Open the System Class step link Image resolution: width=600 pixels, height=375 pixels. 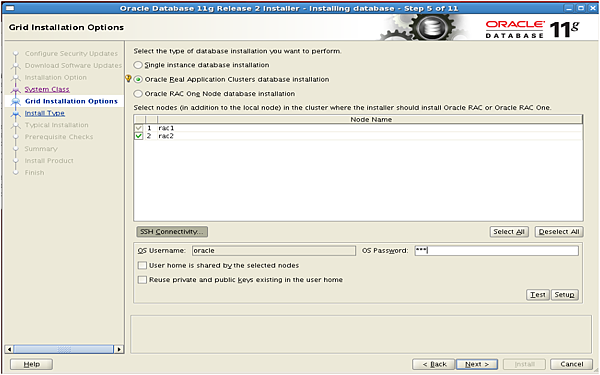(x=47, y=89)
